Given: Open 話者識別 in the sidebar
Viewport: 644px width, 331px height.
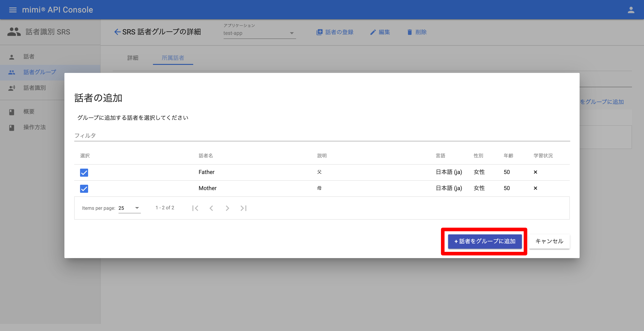Looking at the screenshot, I should pos(50,88).
